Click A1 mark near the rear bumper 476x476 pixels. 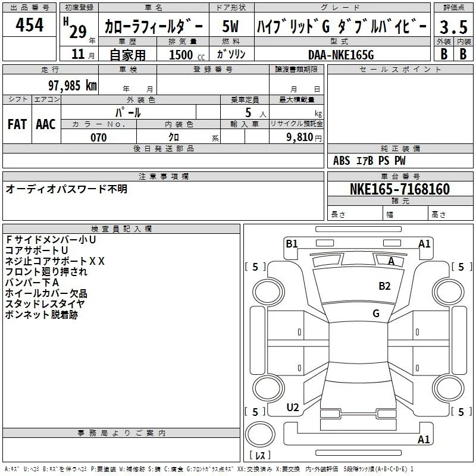pyautogui.click(x=424, y=439)
